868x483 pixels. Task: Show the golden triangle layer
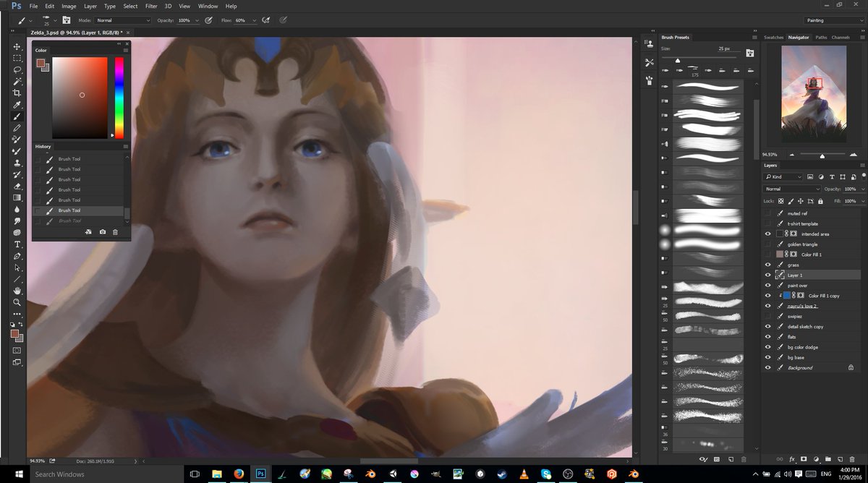tap(768, 244)
